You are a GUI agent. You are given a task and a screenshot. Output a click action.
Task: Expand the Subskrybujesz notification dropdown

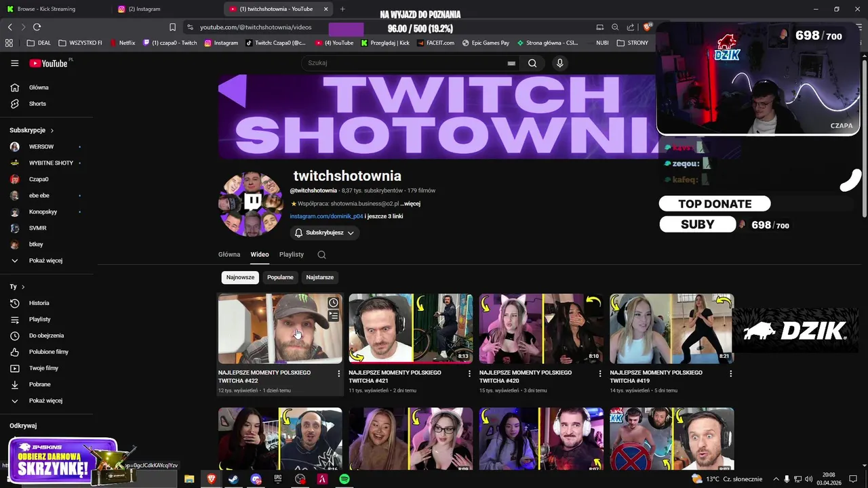click(x=324, y=232)
